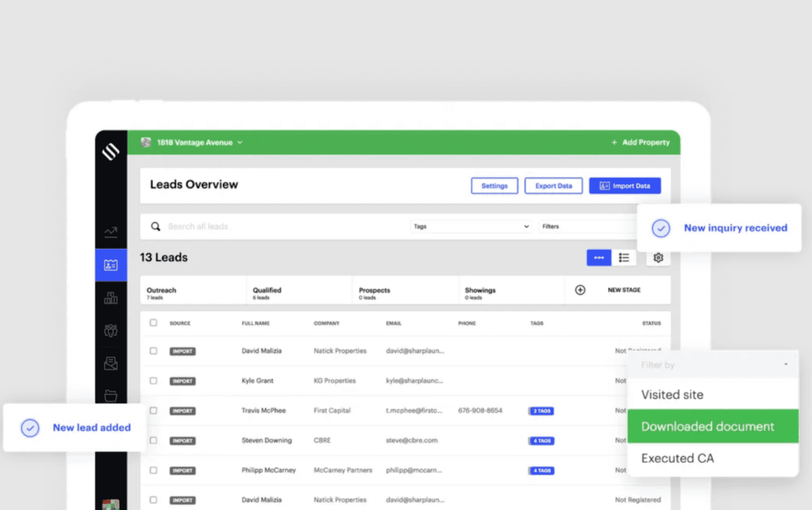Open the buildings sidebar icon
The image size is (812, 510).
111,298
